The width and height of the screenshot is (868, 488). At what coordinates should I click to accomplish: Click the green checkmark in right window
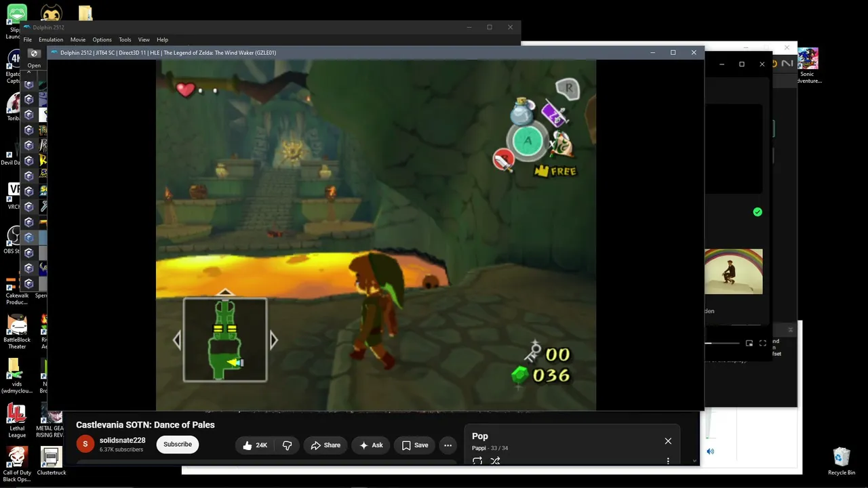point(757,212)
